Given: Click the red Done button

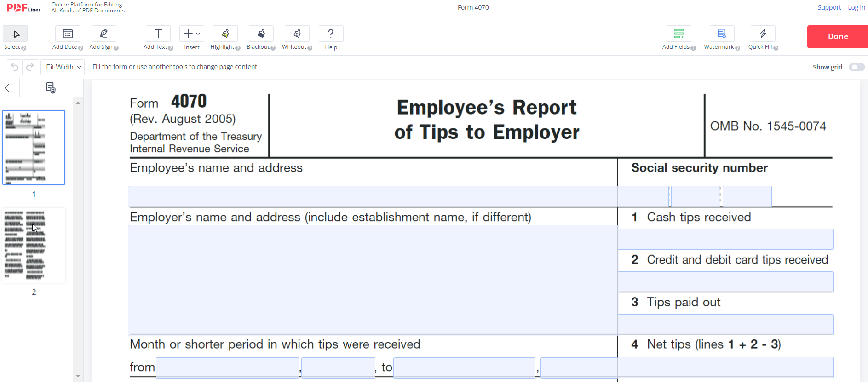Looking at the screenshot, I should (837, 37).
